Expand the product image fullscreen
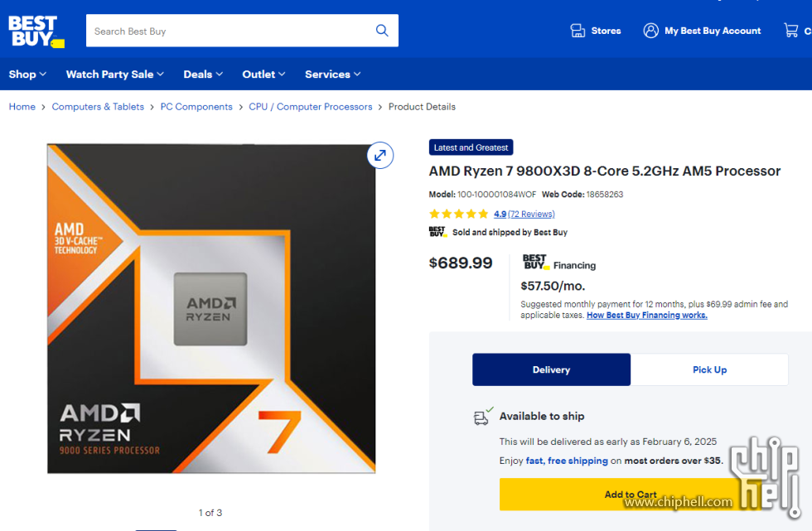 point(380,155)
